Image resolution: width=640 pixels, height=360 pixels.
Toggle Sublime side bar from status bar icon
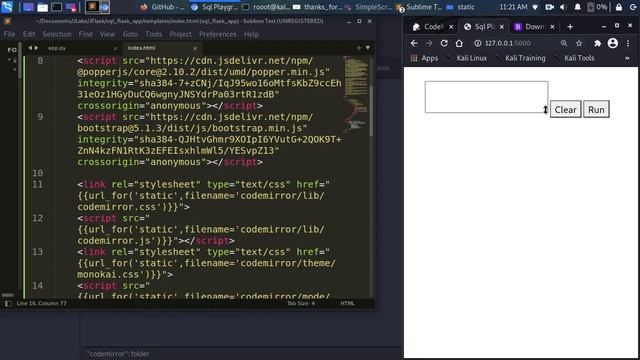click(8, 304)
